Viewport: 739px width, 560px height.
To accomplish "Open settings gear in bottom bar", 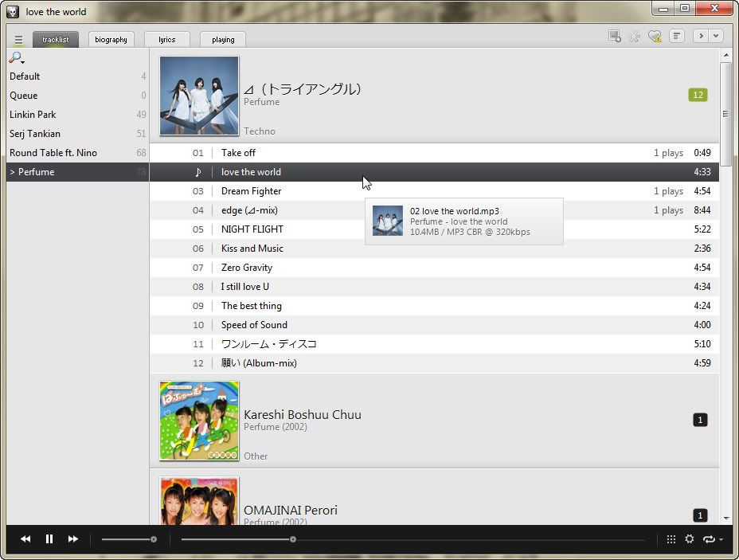I will tap(689, 539).
